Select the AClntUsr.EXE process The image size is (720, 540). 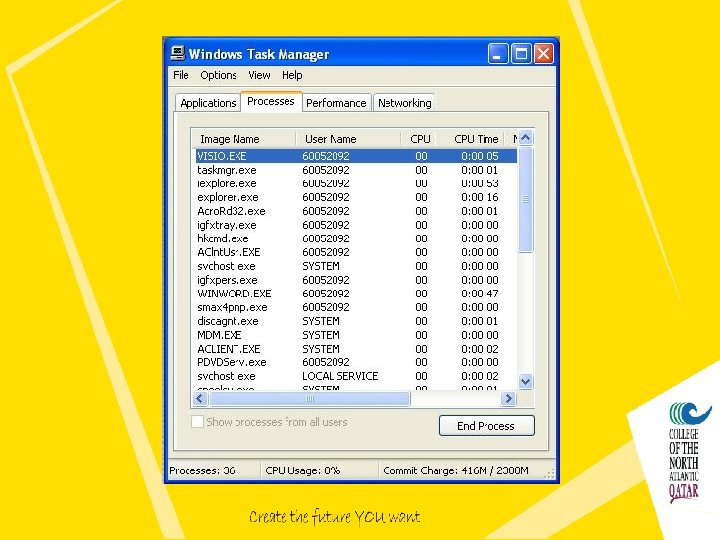(356, 252)
